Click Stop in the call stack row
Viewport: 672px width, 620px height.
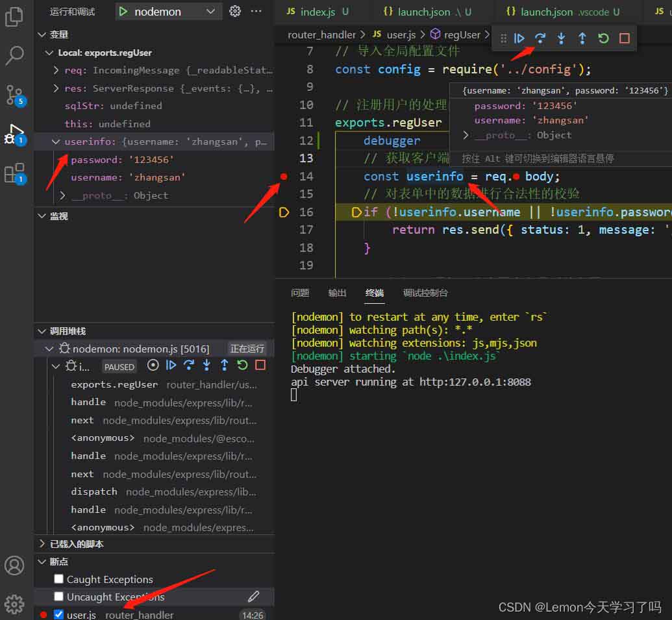point(260,365)
